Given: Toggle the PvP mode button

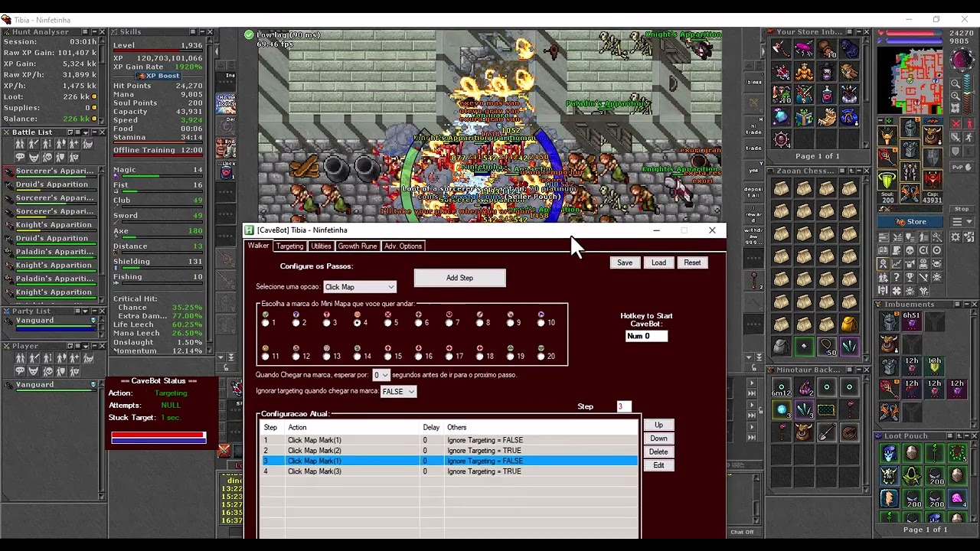Looking at the screenshot, I should 962,167.
